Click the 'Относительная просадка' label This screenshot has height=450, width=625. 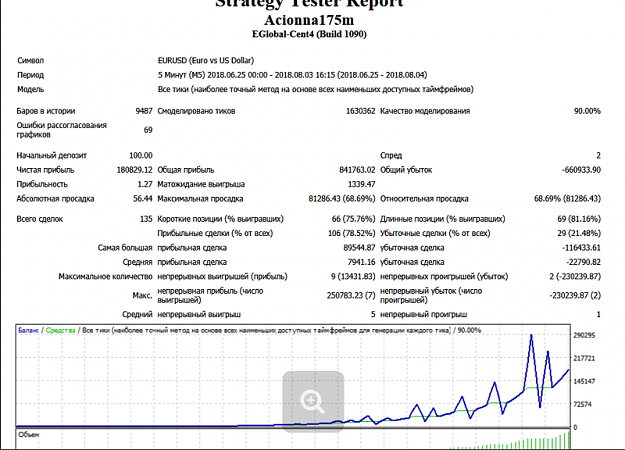coord(424,198)
